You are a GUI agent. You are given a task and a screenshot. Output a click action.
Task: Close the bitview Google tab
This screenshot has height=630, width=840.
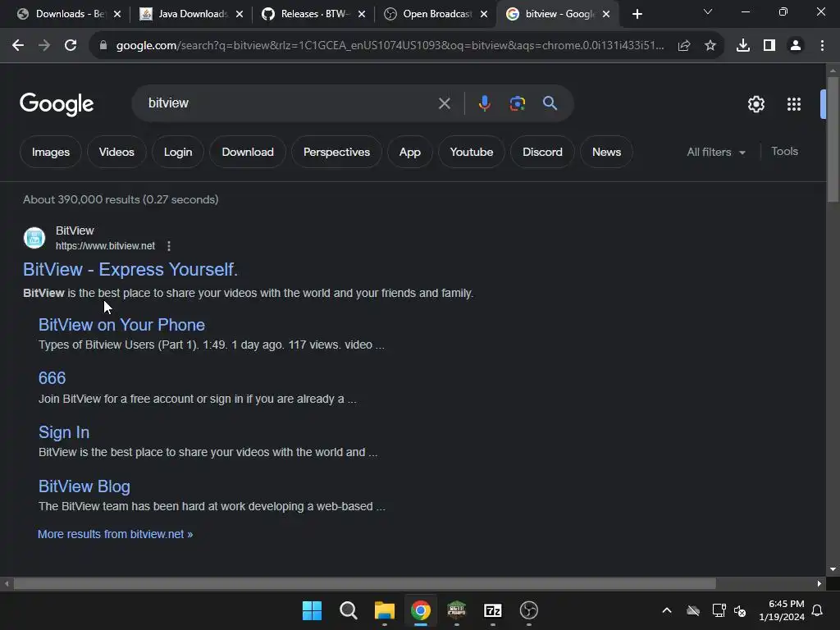pos(606,14)
